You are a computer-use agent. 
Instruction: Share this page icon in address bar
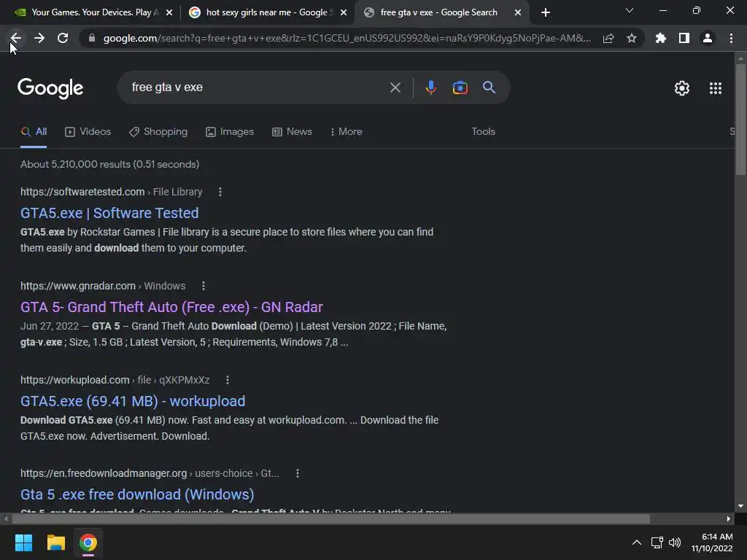(x=608, y=38)
